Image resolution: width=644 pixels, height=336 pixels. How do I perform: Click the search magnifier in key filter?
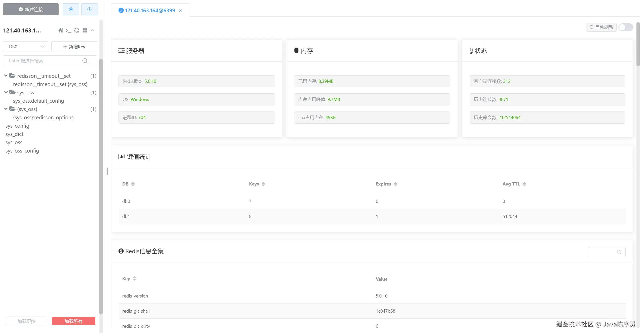85,61
